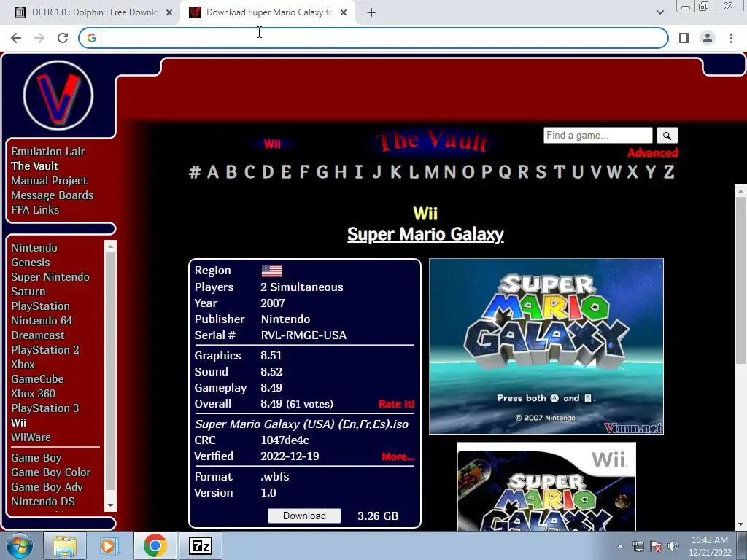Click the page scrollbar down arrow

pyautogui.click(x=740, y=525)
